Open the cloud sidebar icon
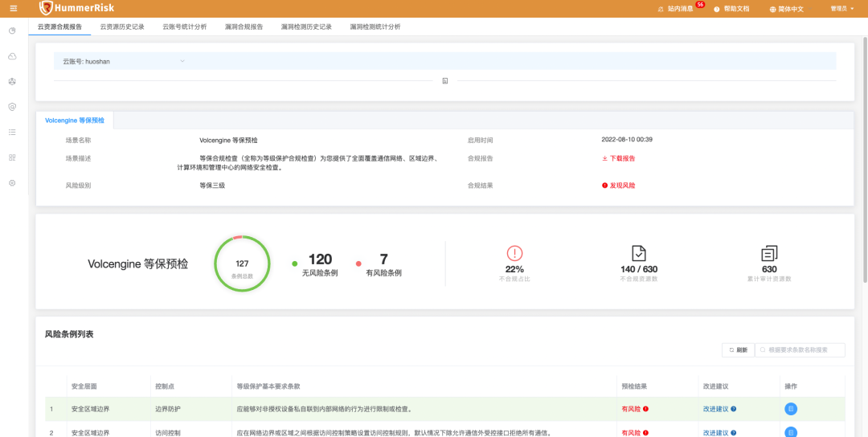The image size is (868, 437). tap(12, 56)
